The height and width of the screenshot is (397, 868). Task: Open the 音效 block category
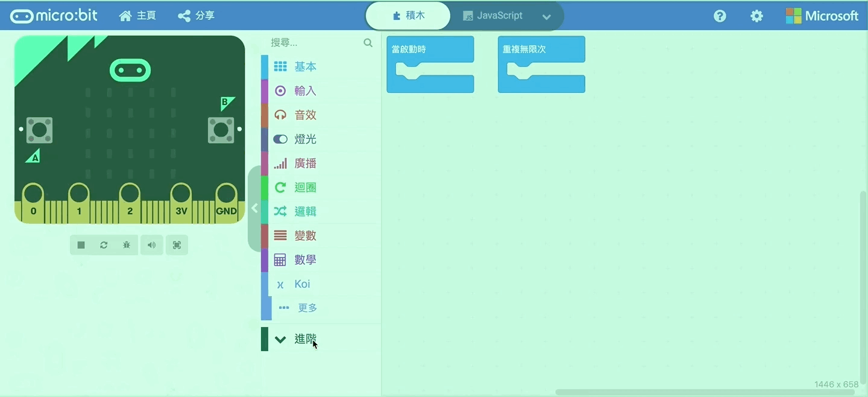pos(321,115)
